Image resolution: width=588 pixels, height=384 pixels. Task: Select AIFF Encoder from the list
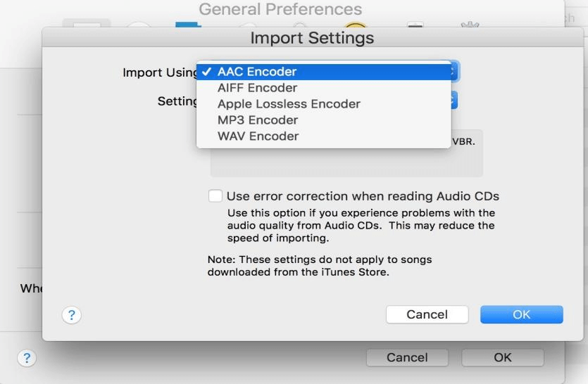pyautogui.click(x=257, y=88)
